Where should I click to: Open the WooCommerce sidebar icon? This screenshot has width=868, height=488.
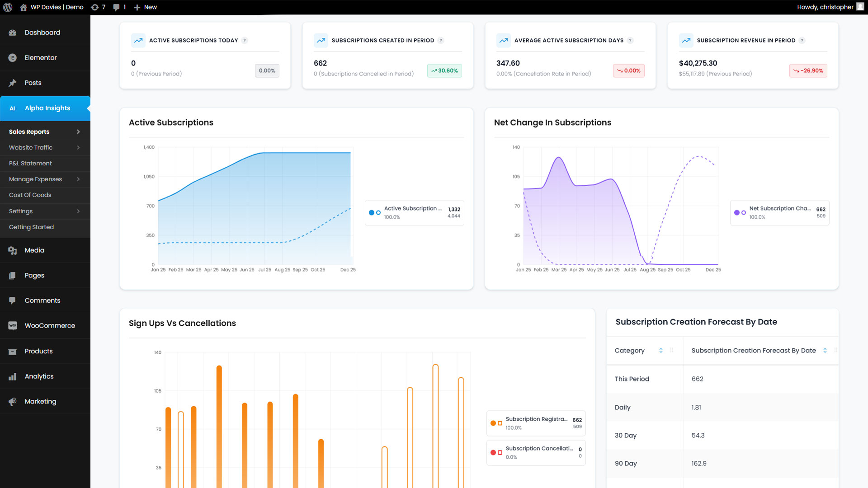pos(13,326)
